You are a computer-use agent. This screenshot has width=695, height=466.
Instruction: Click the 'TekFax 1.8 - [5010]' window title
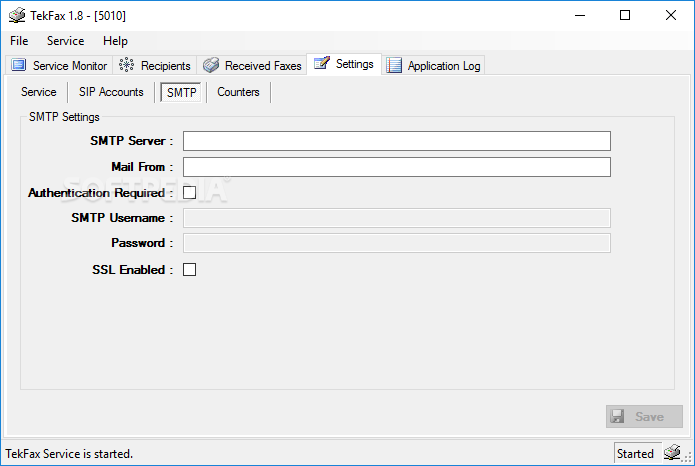(78, 16)
